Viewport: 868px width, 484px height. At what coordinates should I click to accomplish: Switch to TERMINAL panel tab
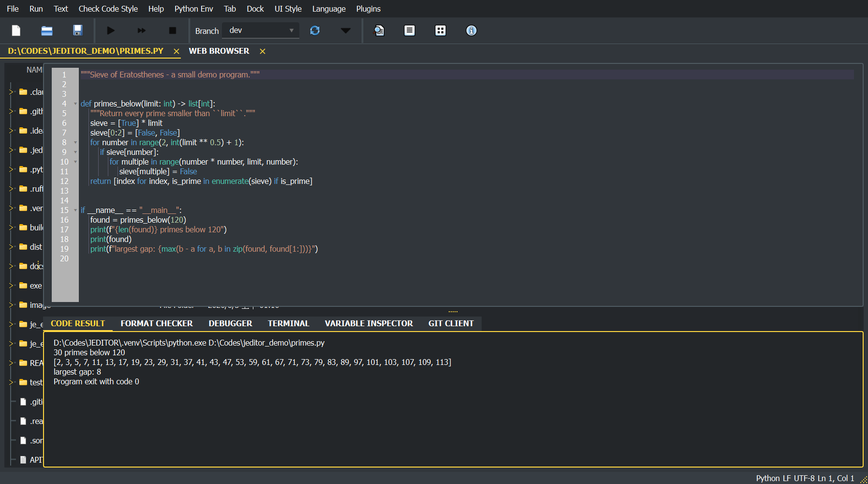289,323
